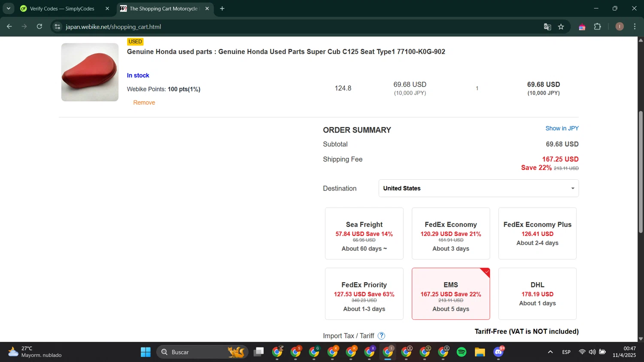
Task: Open Genuine Honda Super Cub seat product link
Action: tap(286, 51)
